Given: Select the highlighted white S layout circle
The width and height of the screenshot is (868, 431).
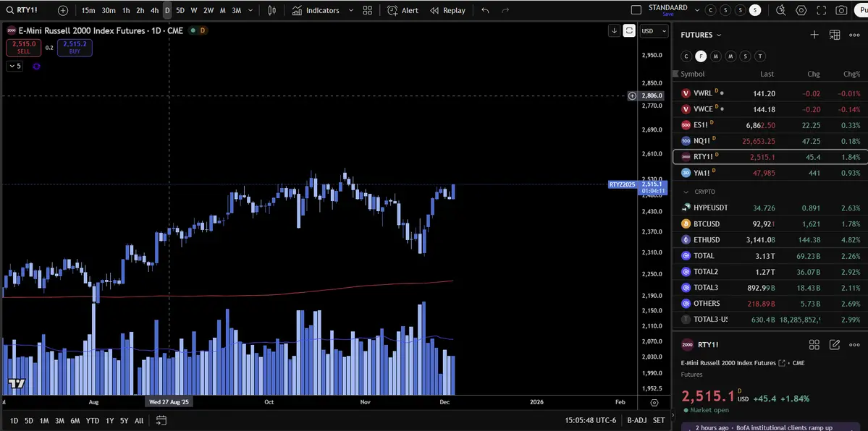Looking at the screenshot, I should [x=755, y=11].
